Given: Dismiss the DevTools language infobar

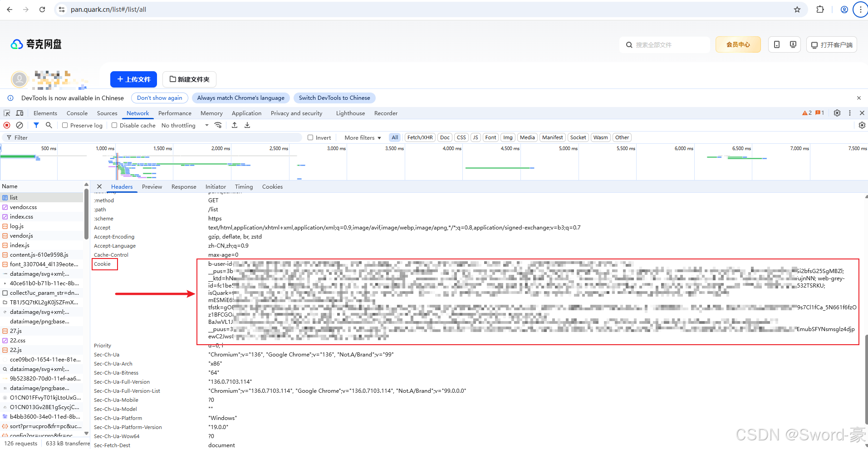Looking at the screenshot, I should (859, 98).
